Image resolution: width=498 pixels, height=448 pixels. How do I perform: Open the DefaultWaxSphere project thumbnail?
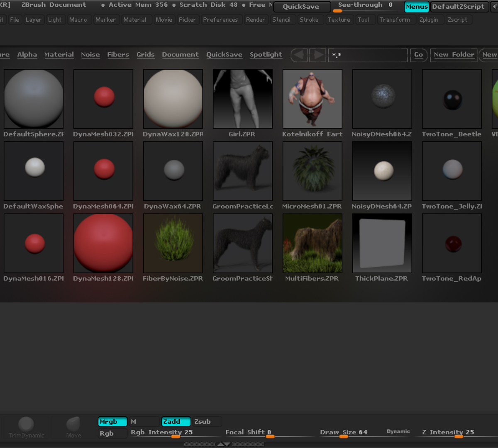34,171
